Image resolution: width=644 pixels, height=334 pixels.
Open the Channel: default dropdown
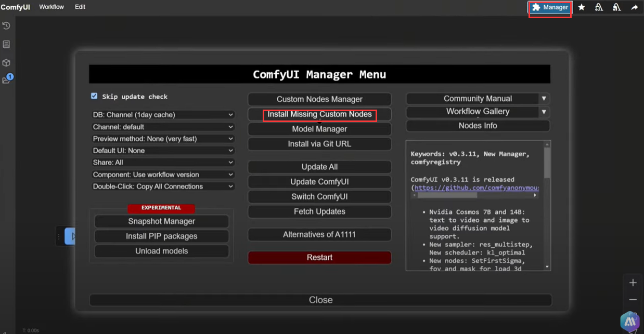[x=163, y=127]
